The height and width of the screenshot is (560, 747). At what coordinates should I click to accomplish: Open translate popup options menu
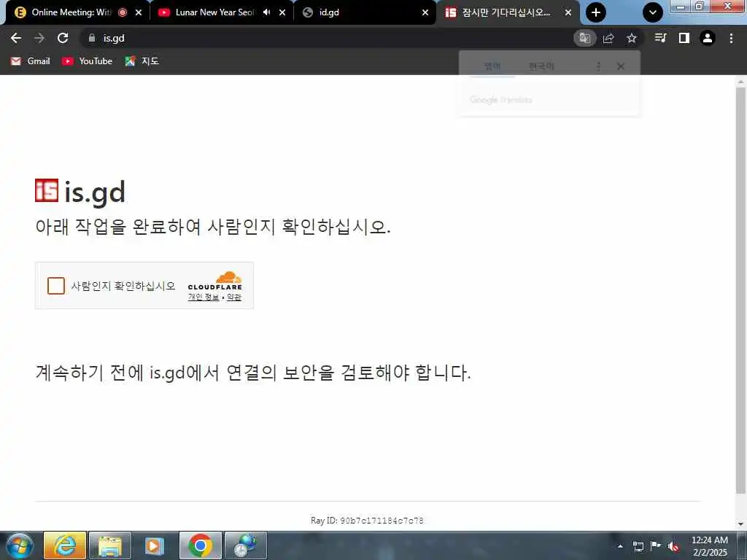click(598, 66)
